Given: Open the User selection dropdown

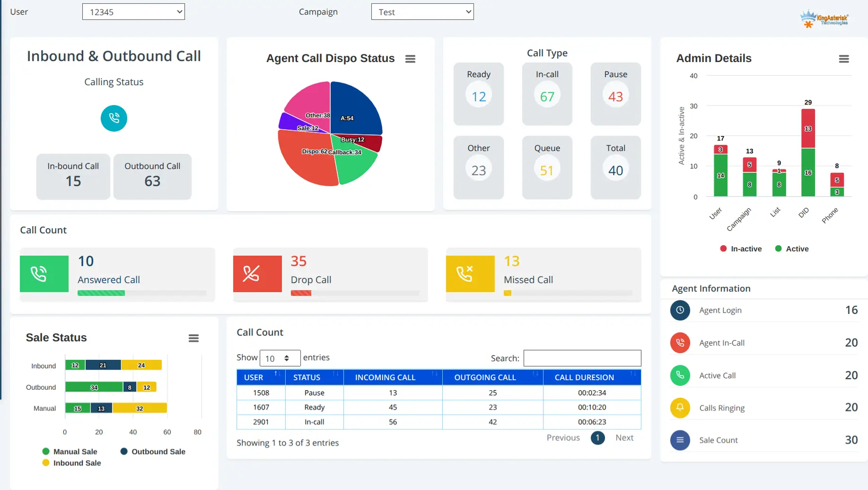Looking at the screenshot, I should pos(133,11).
